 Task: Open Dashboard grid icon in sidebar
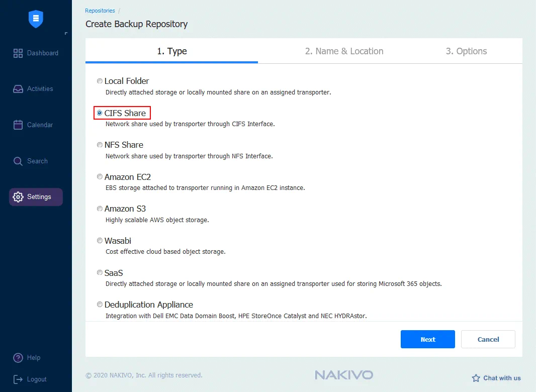[18, 53]
